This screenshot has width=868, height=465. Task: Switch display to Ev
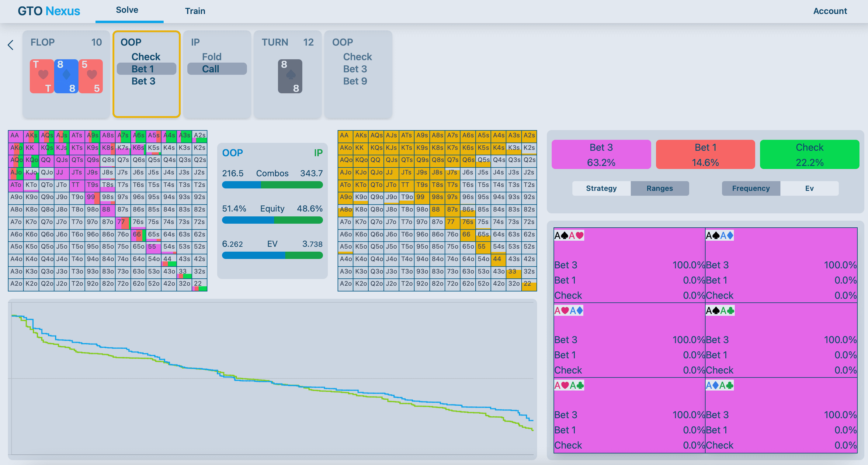[809, 188]
